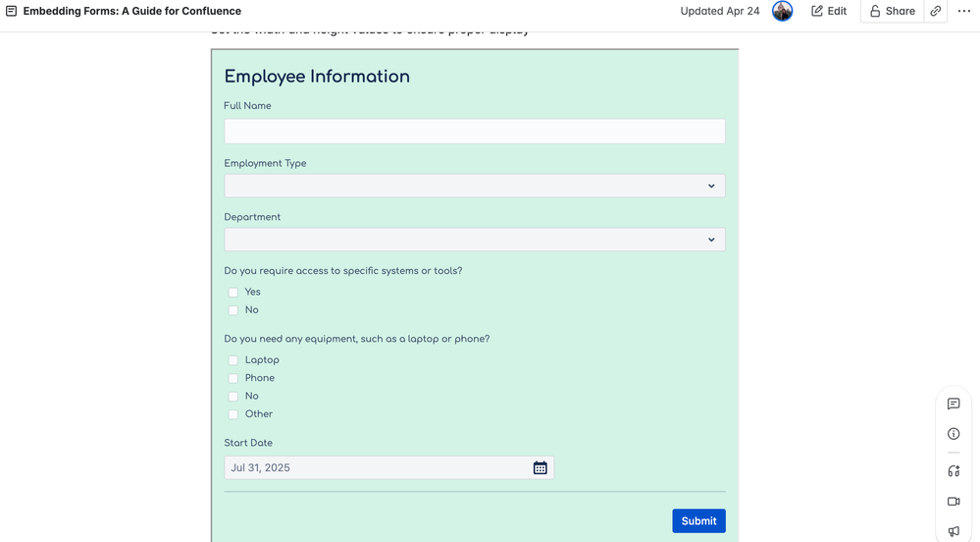Check Yes for system access
Viewport: 980px width, 542px height.
233,293
